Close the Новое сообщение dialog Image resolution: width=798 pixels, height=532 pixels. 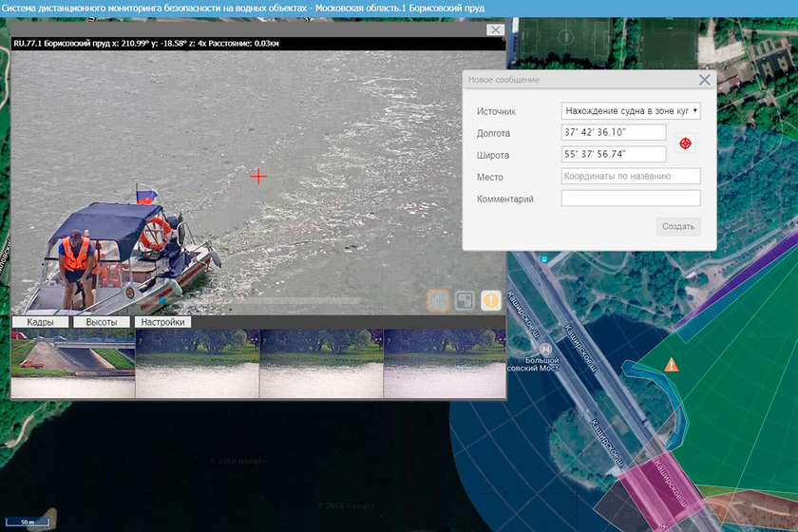coord(704,81)
